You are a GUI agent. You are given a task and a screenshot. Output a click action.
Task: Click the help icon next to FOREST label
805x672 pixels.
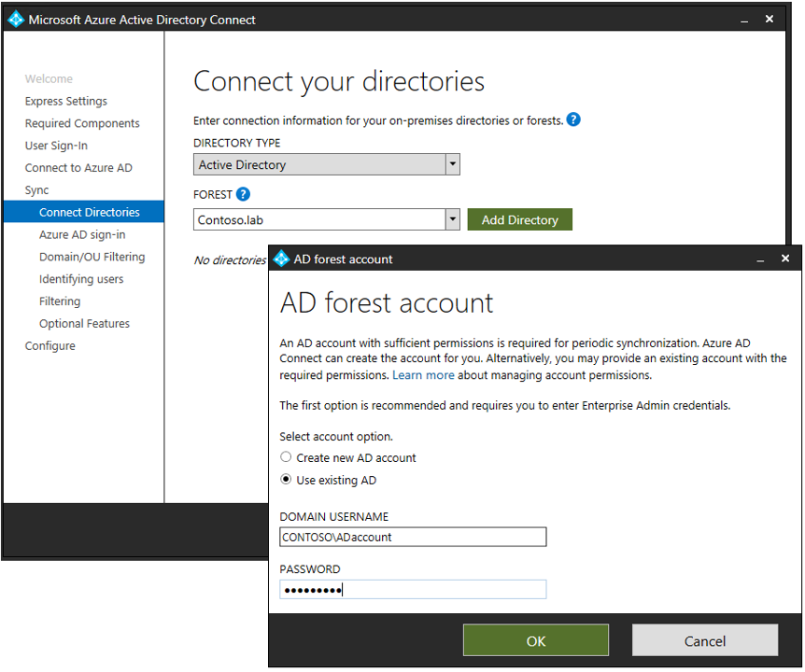pos(243,194)
